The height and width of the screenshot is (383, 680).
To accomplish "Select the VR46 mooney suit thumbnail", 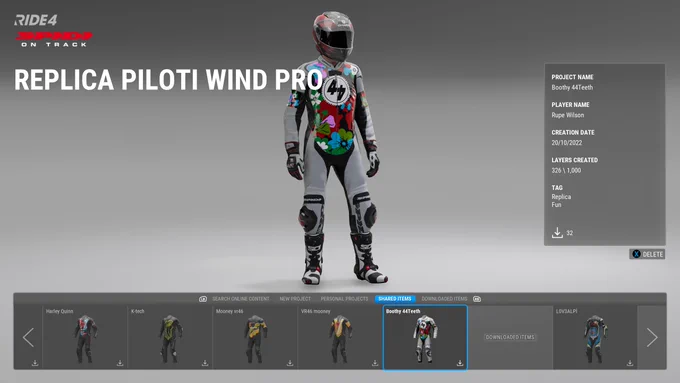I will click(x=340, y=337).
